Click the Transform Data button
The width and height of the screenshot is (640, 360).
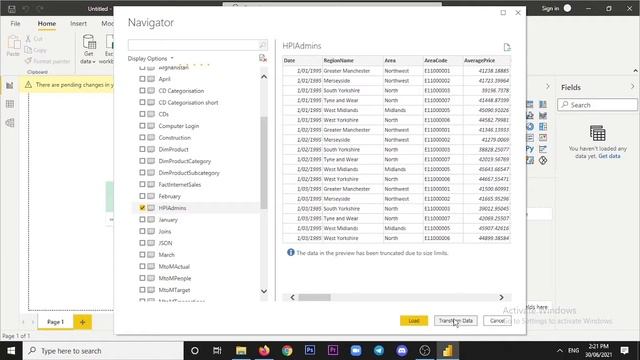pyautogui.click(x=456, y=321)
